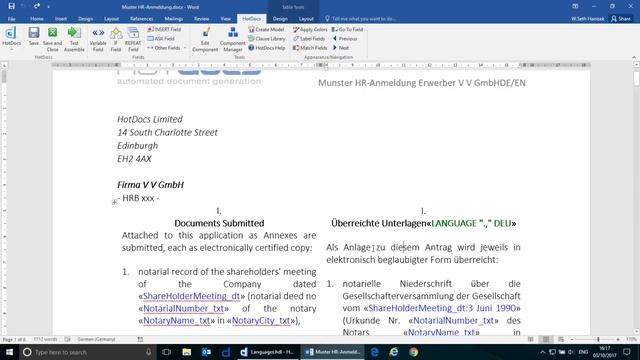Click the Share button
The image size is (640, 360).
(620, 19)
